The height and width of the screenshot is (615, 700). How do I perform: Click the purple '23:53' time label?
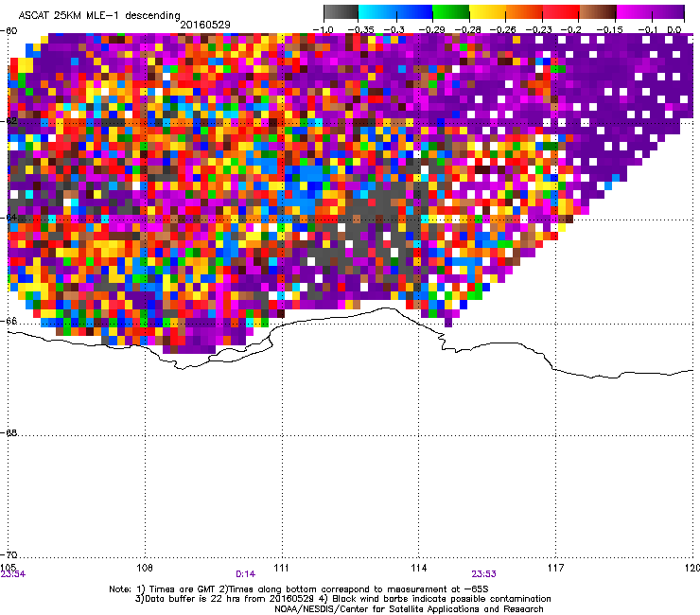coord(484,574)
